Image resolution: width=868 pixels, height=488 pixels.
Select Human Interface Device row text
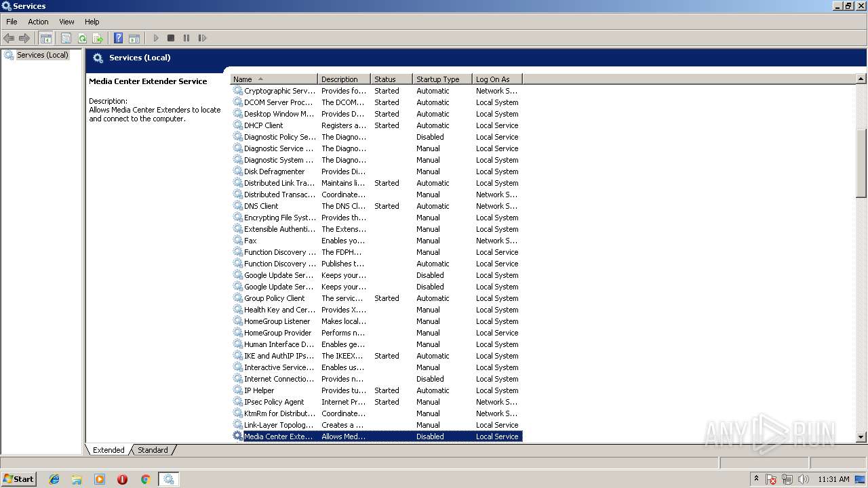point(279,344)
